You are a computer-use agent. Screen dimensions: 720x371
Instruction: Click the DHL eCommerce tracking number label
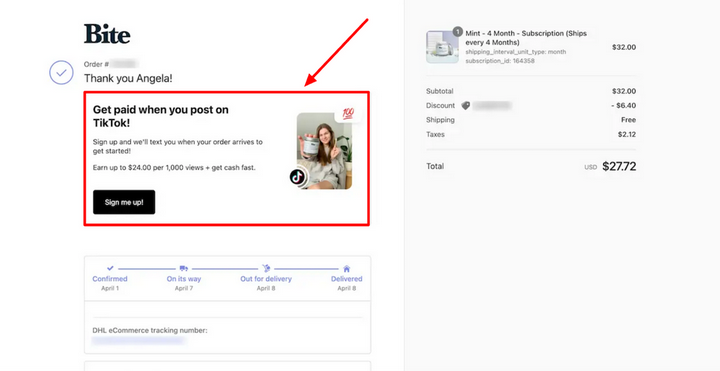tap(150, 330)
